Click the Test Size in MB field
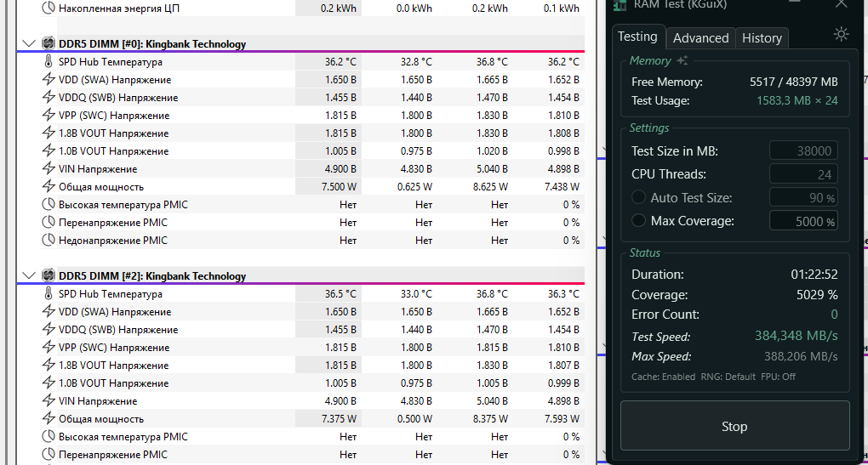The height and width of the screenshot is (465, 868). (x=803, y=150)
